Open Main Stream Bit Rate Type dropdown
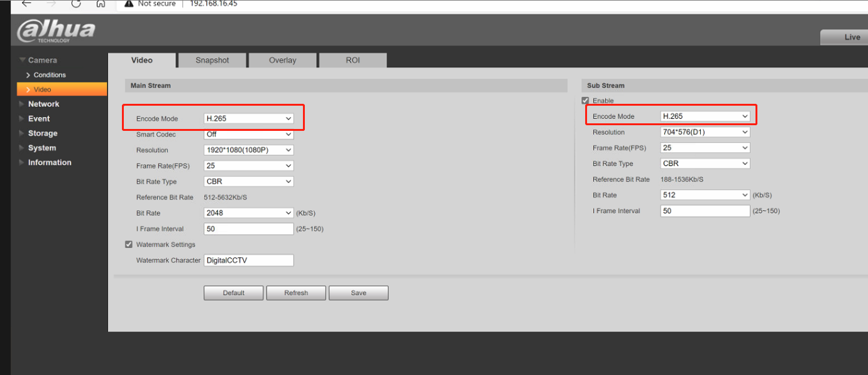This screenshot has height=375, width=868. tap(249, 181)
